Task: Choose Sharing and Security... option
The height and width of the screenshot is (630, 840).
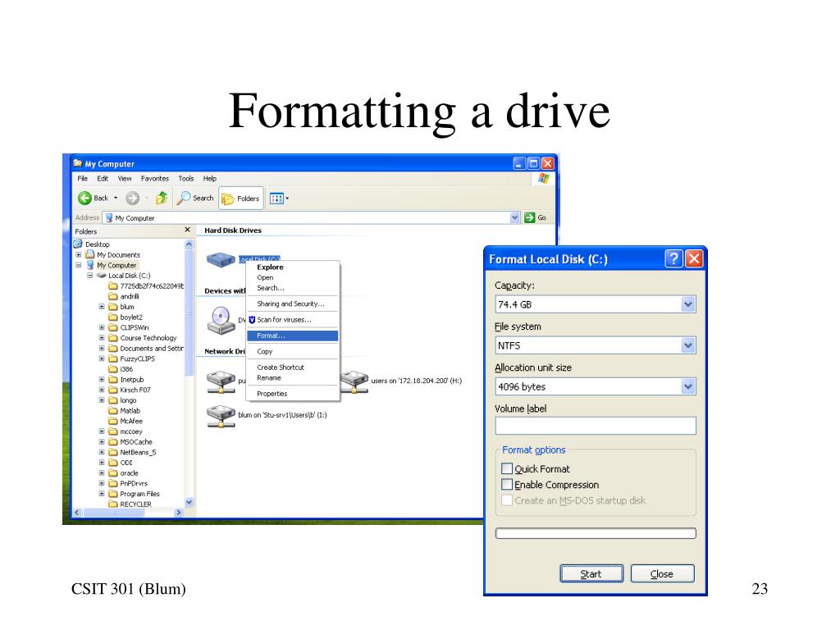Action: pyautogui.click(x=293, y=304)
